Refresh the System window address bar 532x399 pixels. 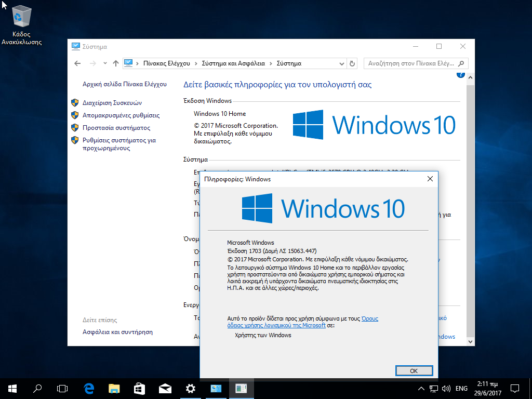pos(352,63)
